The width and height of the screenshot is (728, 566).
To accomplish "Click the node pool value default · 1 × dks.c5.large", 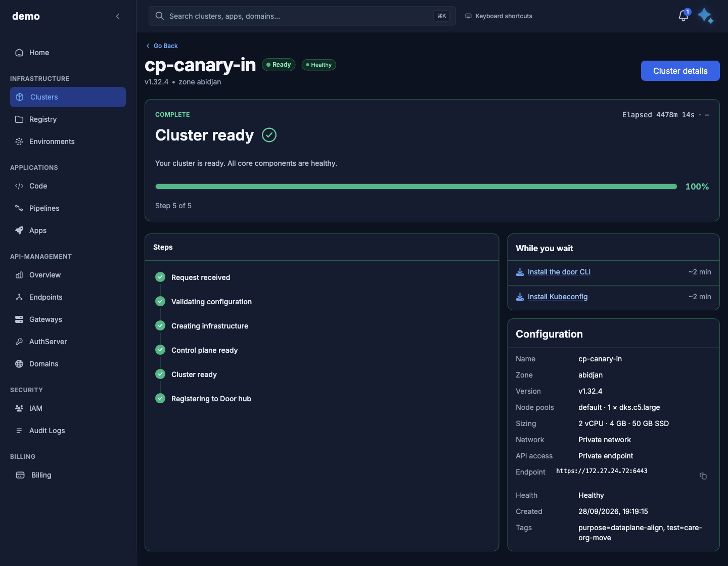I will click(x=619, y=407).
